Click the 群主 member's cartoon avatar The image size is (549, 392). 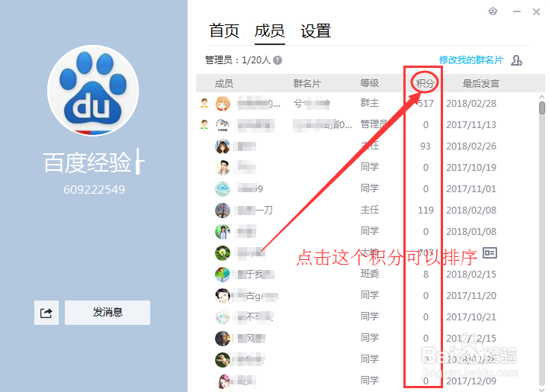click(223, 104)
